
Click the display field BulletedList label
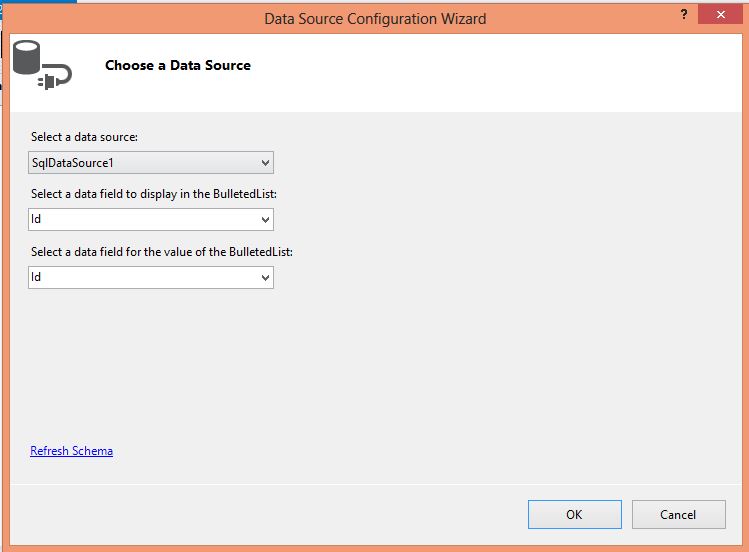point(151,194)
